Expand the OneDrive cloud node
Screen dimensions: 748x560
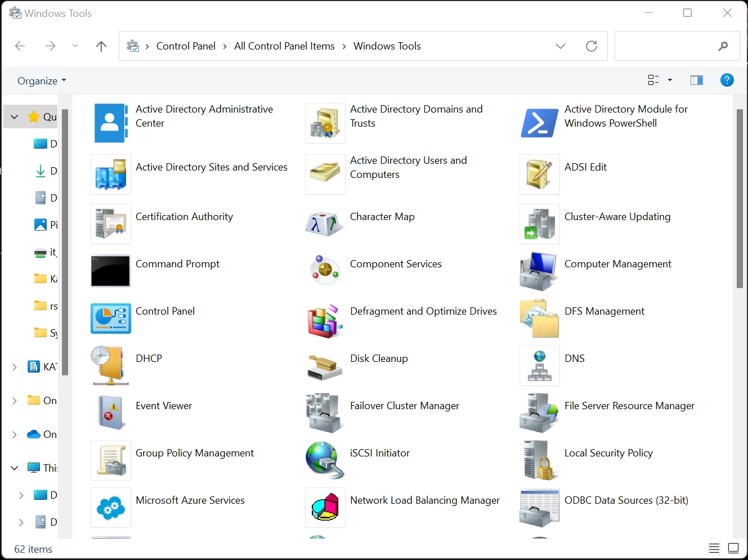[x=15, y=434]
